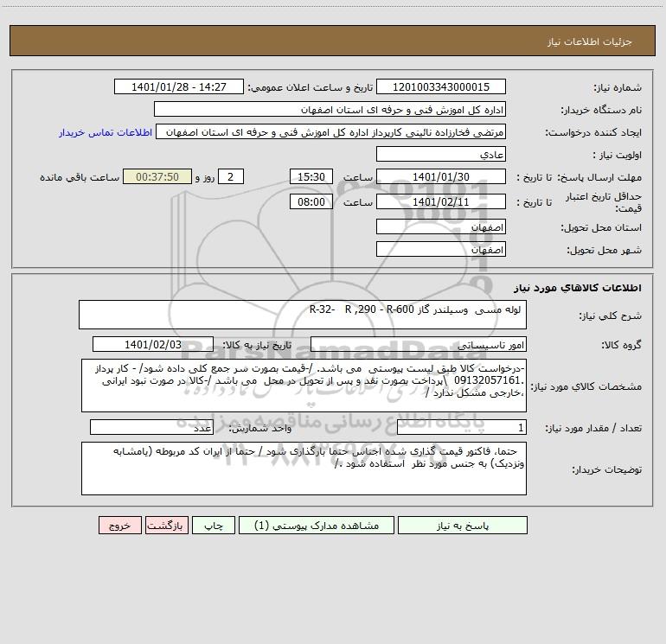Click the 'خروج' exit button
666x644 pixels.
tap(119, 525)
